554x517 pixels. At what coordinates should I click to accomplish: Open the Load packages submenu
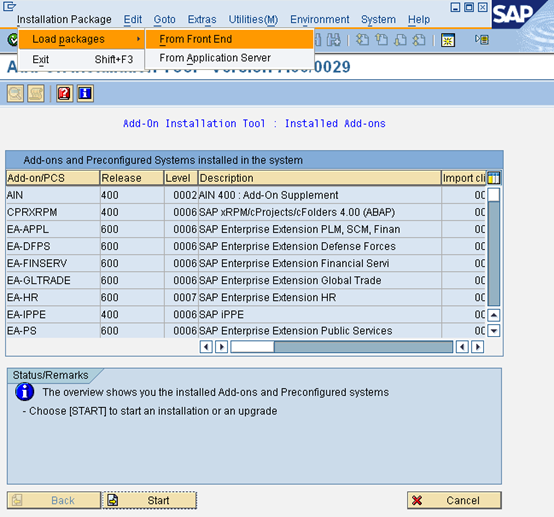(82, 39)
